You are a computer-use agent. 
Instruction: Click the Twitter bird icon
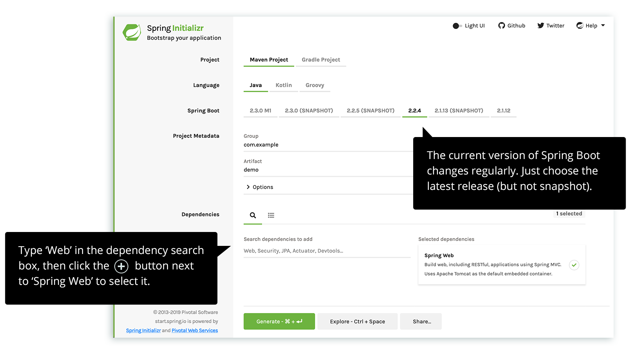541,25
